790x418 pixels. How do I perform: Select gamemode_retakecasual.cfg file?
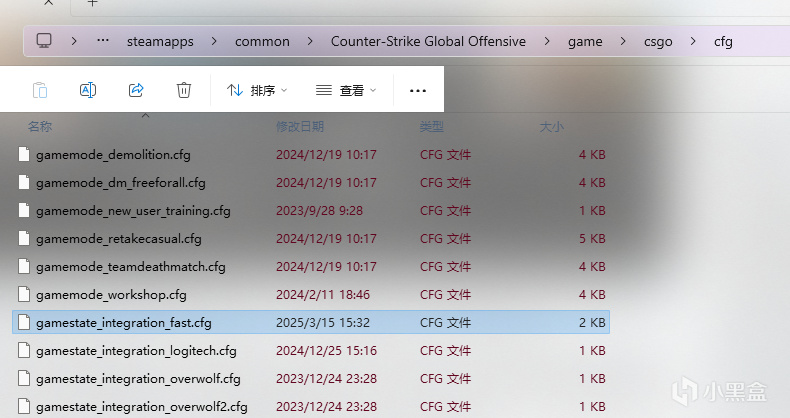point(311,239)
